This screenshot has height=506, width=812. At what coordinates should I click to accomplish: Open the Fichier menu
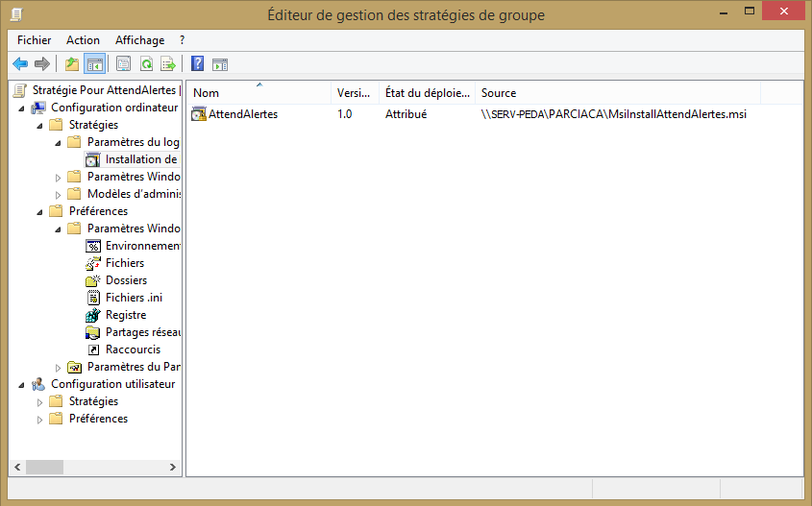(34, 40)
